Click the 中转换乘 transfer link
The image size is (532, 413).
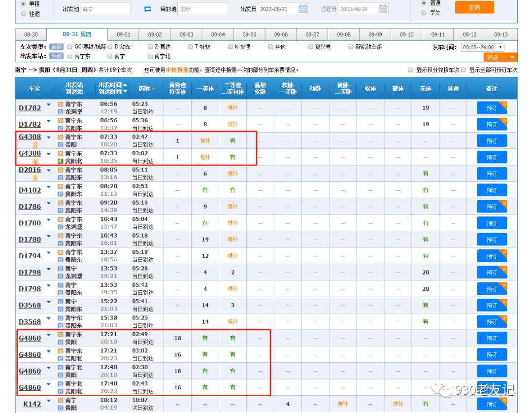pos(174,70)
